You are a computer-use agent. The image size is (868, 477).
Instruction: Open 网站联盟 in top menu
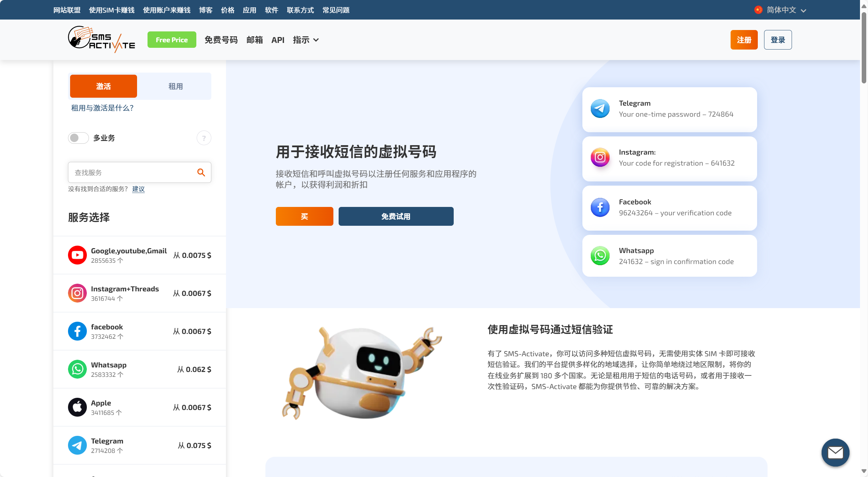(x=67, y=10)
